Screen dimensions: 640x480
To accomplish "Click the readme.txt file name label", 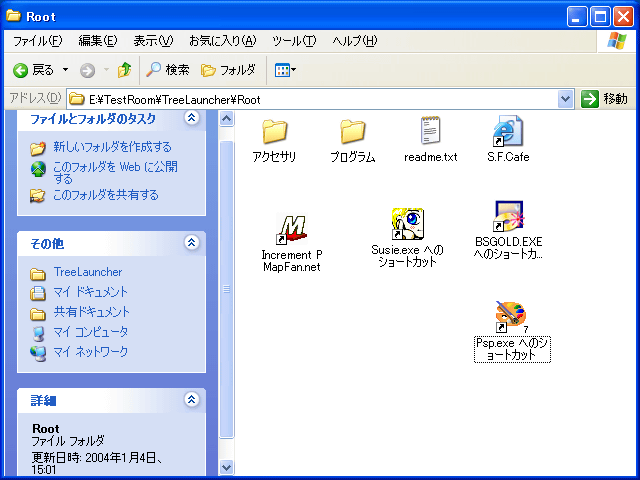I will (431, 157).
